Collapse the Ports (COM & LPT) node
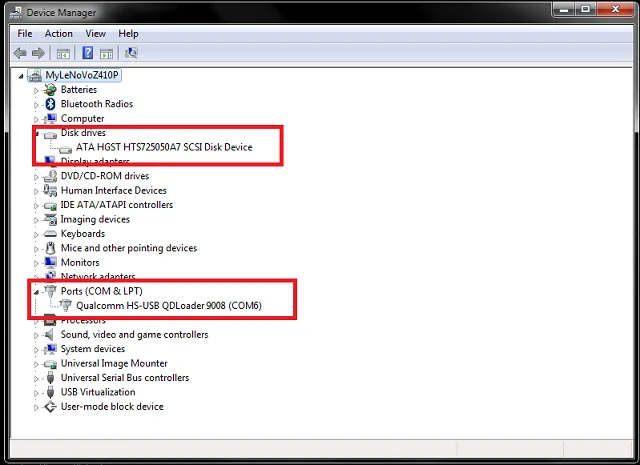This screenshot has height=465, width=640. point(36,292)
